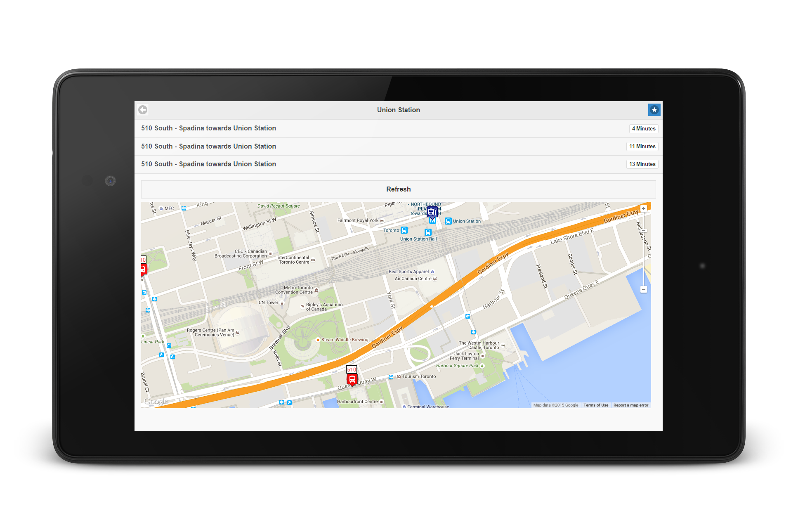798x532 pixels.
Task: Tap the back arrow button
Action: coord(143,110)
